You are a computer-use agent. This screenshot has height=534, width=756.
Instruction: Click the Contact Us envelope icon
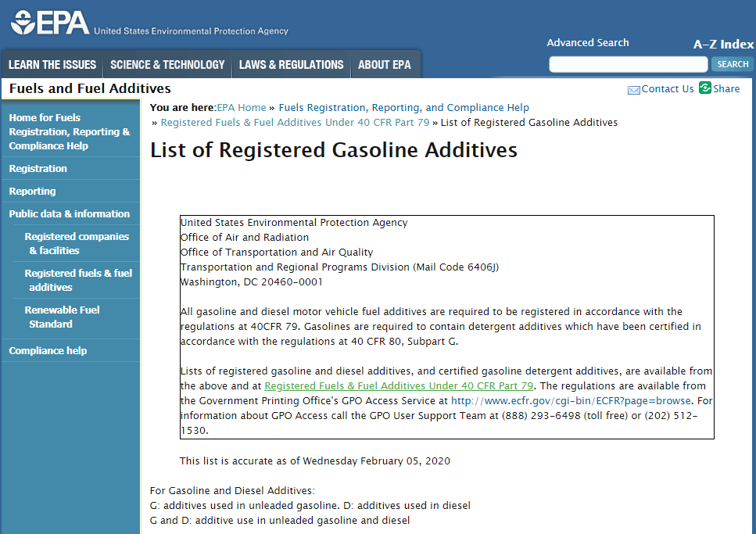pos(633,90)
